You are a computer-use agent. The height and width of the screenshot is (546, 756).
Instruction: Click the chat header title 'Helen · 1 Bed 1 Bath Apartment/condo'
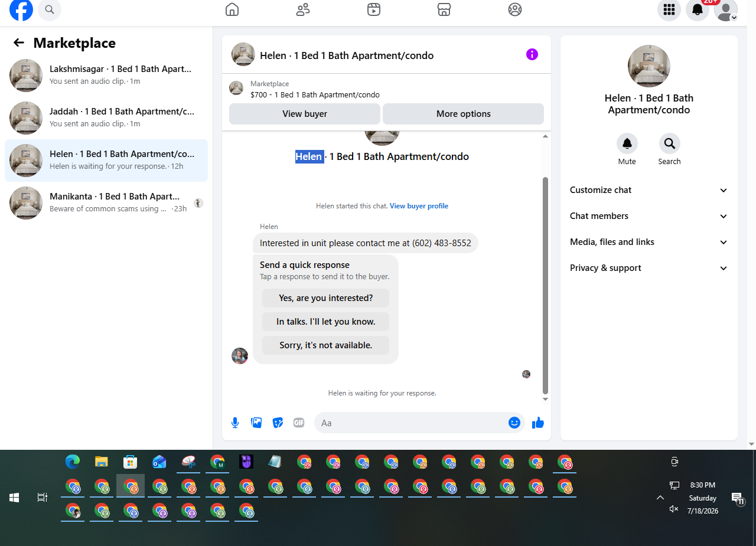click(347, 55)
